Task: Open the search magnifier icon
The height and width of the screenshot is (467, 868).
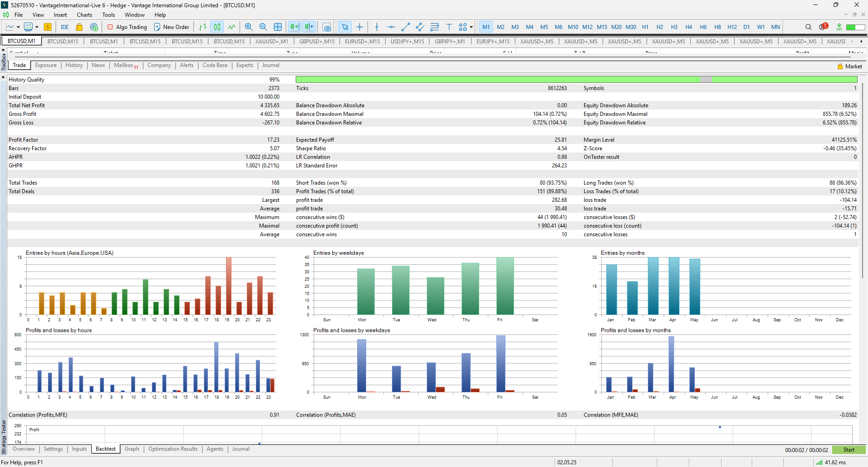Action: click(x=808, y=27)
